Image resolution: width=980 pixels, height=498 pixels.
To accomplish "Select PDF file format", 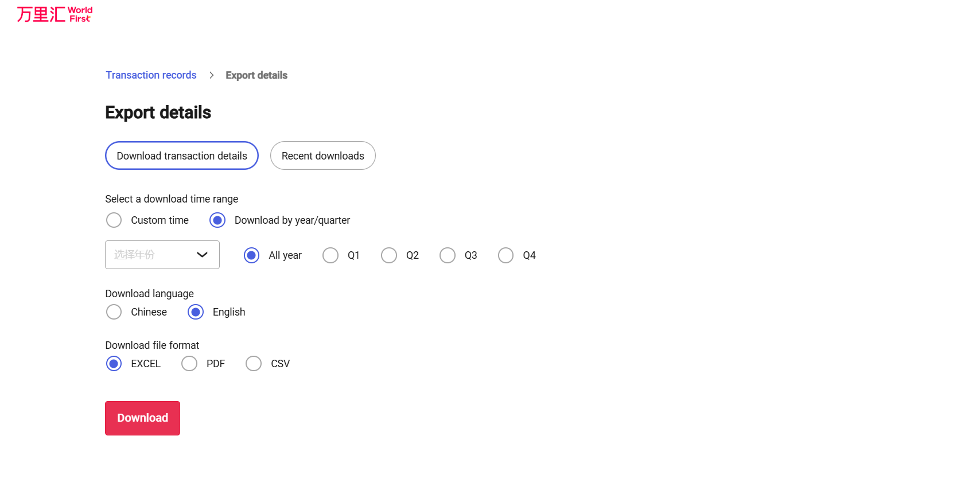I will coord(189,364).
